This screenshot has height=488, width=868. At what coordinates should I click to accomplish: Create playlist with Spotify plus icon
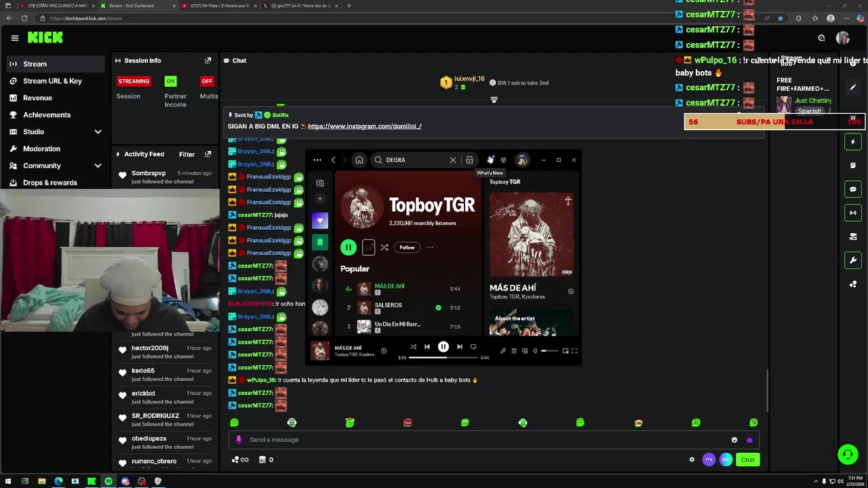(x=320, y=199)
